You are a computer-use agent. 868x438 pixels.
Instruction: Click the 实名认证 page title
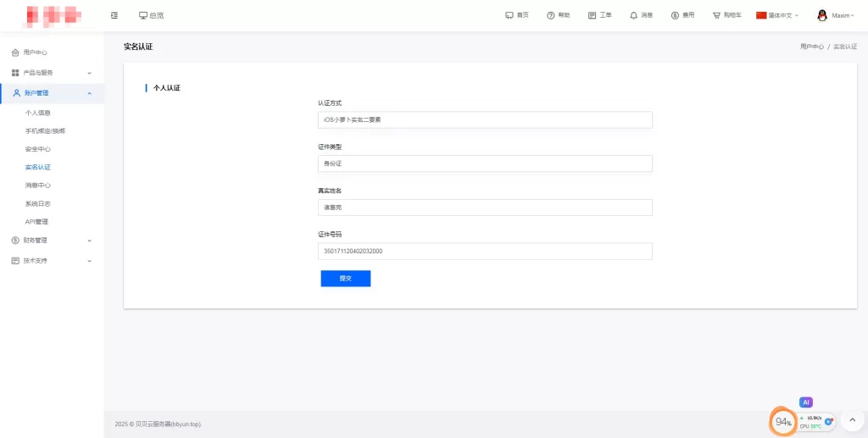[138, 47]
